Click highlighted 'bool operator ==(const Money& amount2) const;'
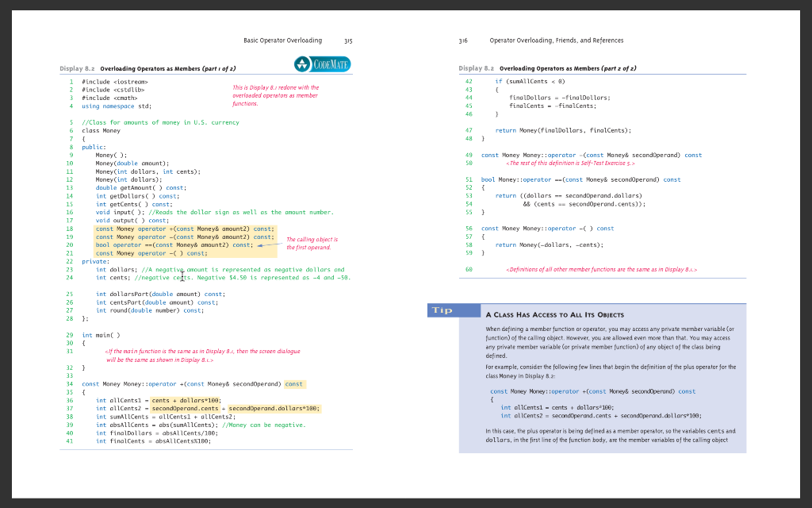 pyautogui.click(x=174, y=245)
